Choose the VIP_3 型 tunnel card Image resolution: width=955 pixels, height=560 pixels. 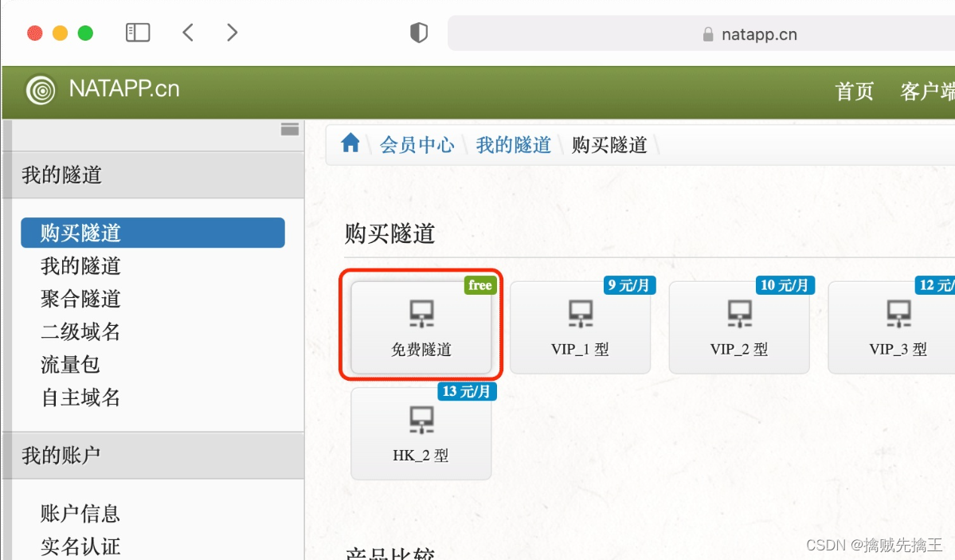tap(891, 327)
